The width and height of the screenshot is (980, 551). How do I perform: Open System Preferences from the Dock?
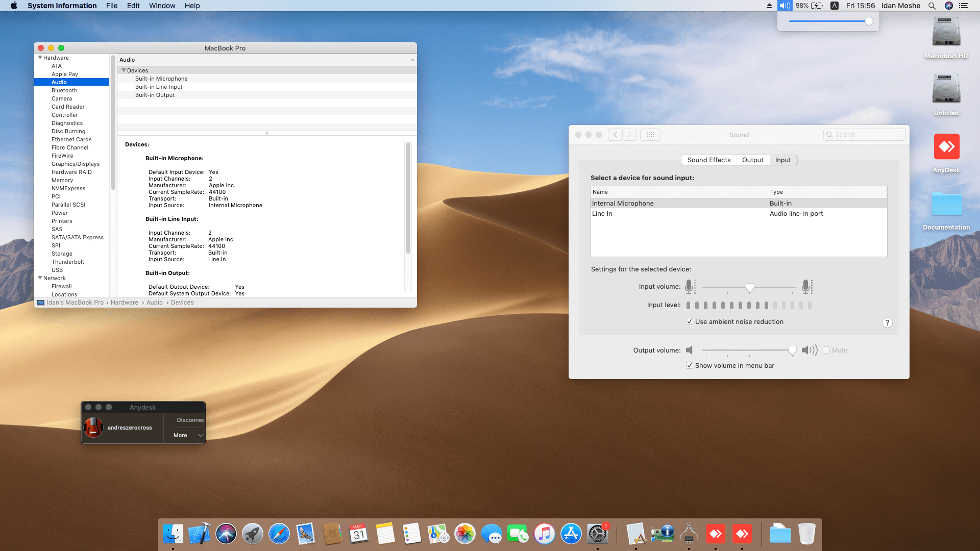[597, 534]
